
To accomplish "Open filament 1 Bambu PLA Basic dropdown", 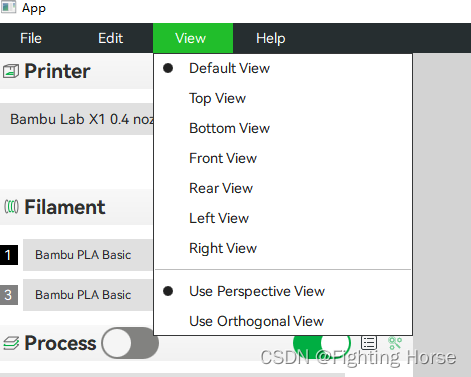I will 88,255.
